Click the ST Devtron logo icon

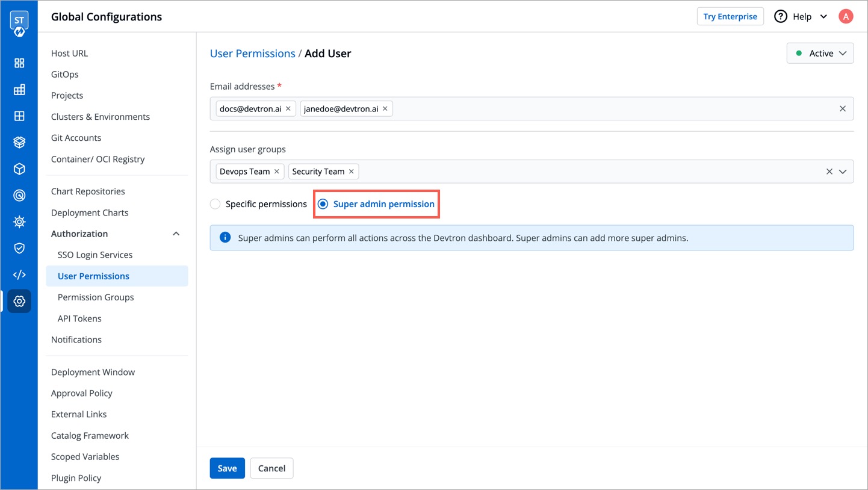[19, 23]
